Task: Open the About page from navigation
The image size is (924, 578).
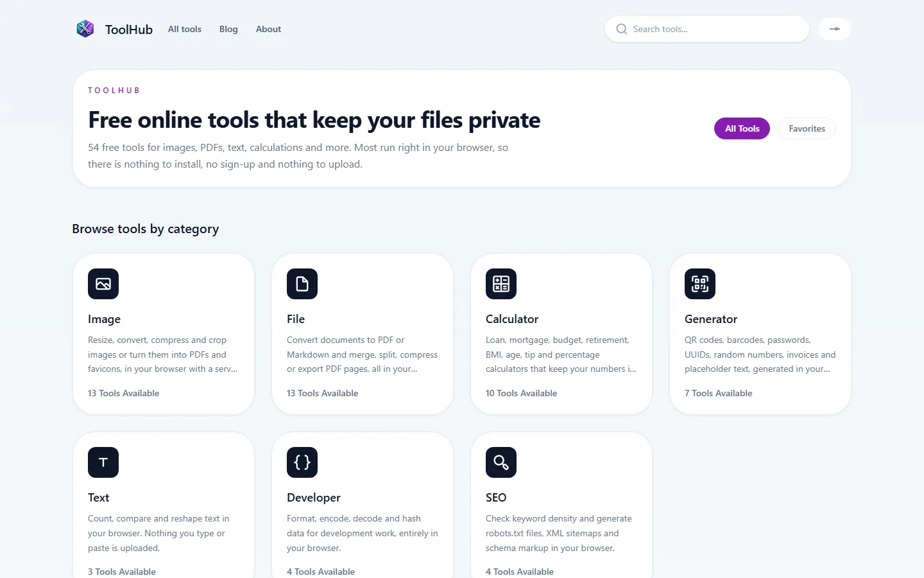Action: 268,29
